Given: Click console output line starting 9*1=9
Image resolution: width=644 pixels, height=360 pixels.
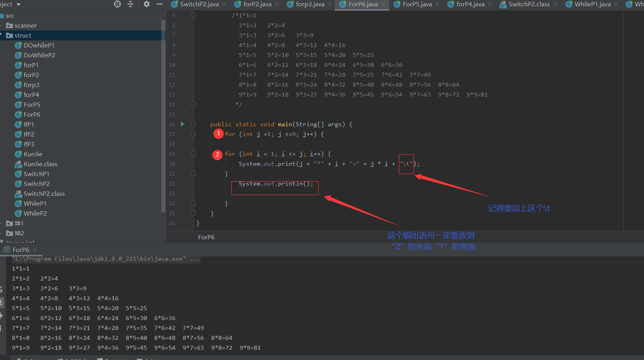Looking at the screenshot, I should 136,348.
